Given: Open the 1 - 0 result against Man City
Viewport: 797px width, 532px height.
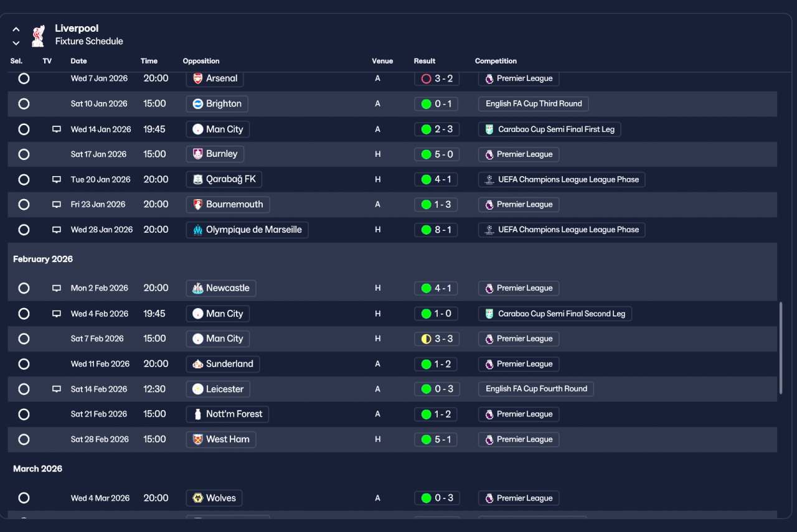Looking at the screenshot, I should click(x=436, y=314).
